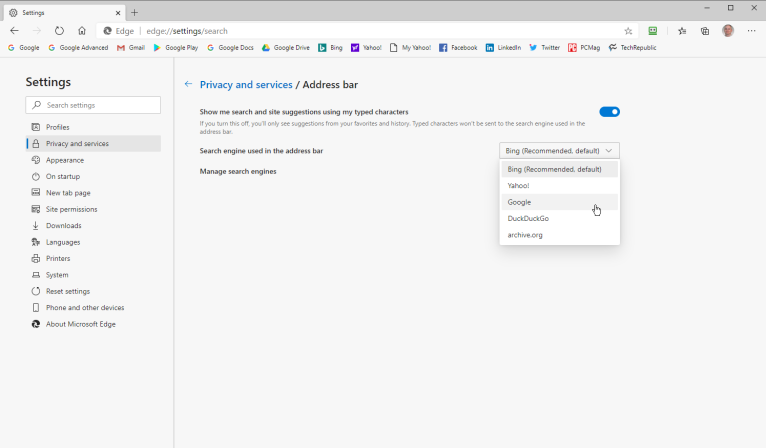Open the Favorites list icon
Viewport: 766px width, 448px height.
[682, 31]
